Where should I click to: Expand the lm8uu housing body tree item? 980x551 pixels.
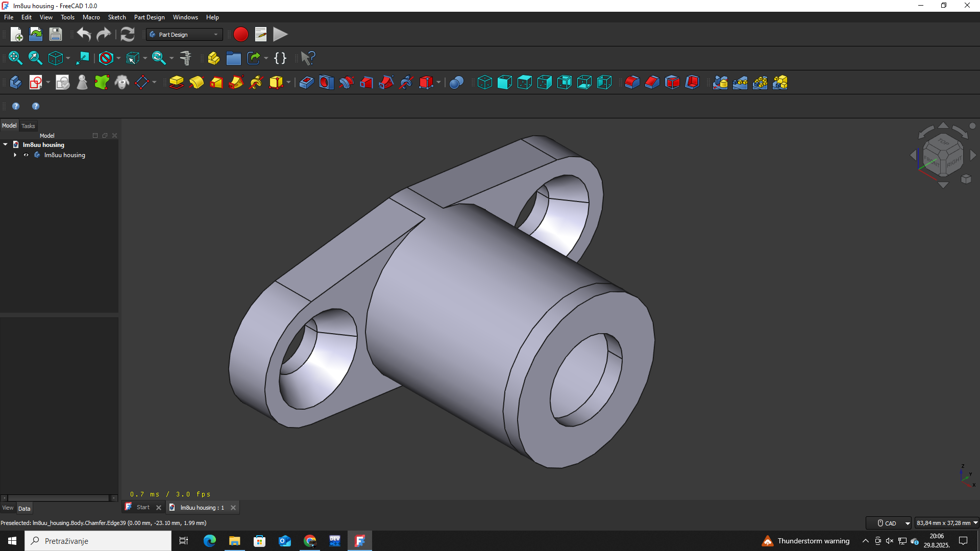click(x=15, y=155)
